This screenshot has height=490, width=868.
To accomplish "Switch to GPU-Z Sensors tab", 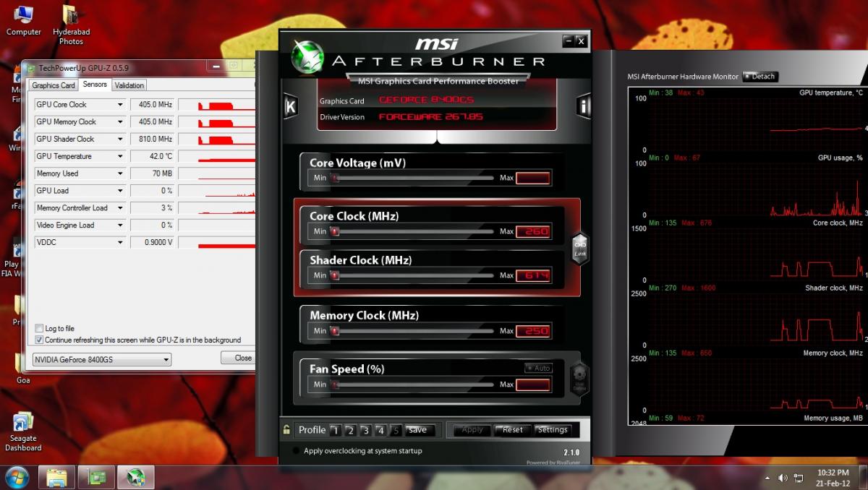I will click(x=95, y=85).
